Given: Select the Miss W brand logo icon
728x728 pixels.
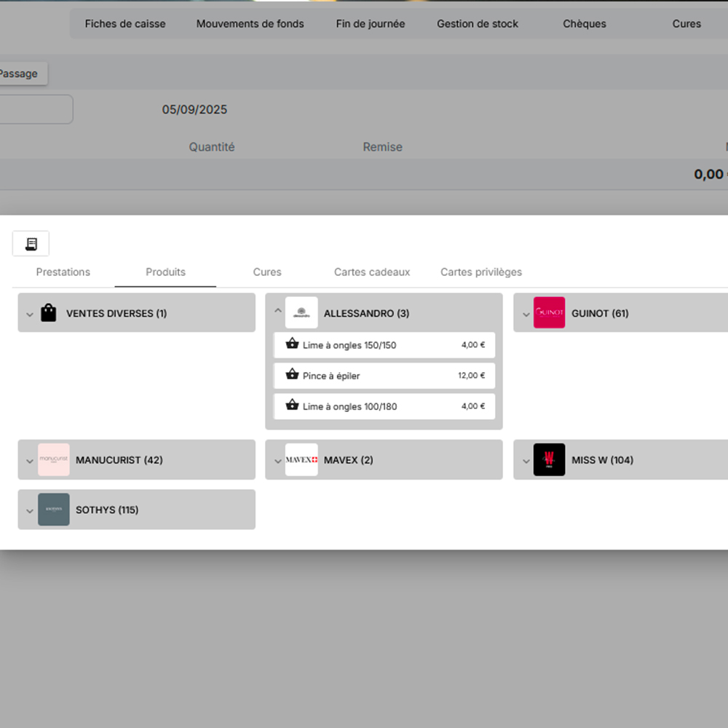Looking at the screenshot, I should pyautogui.click(x=550, y=459).
